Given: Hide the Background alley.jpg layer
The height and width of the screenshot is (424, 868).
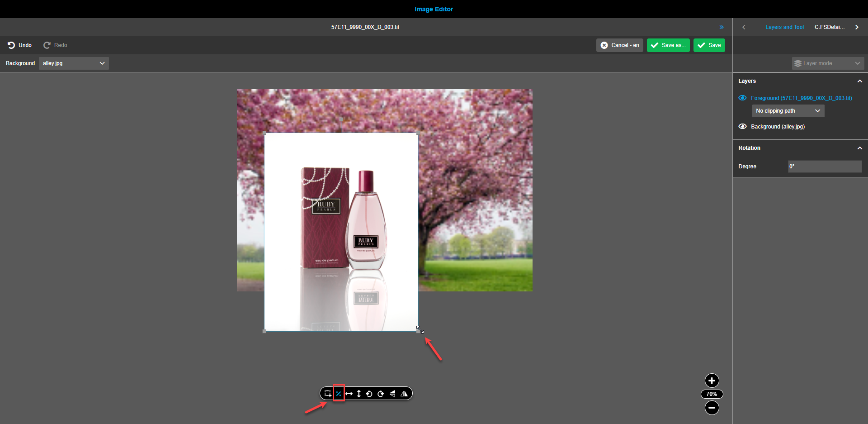Looking at the screenshot, I should point(743,126).
